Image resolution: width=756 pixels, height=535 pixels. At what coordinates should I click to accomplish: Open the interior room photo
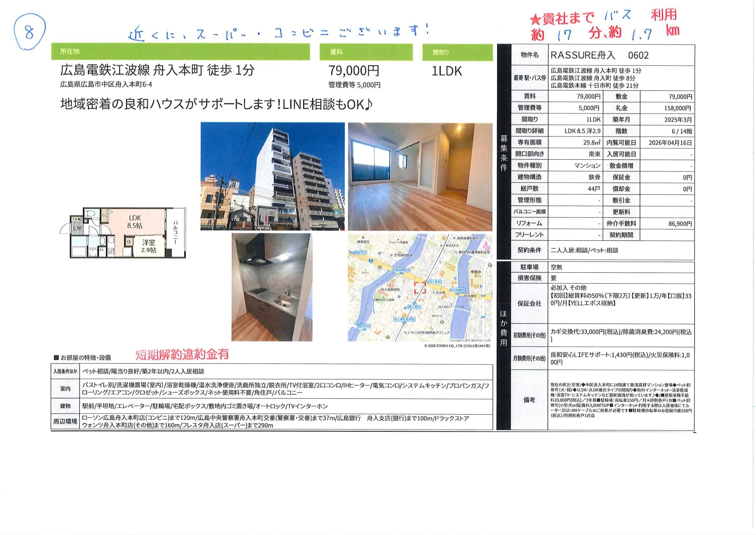coord(419,177)
